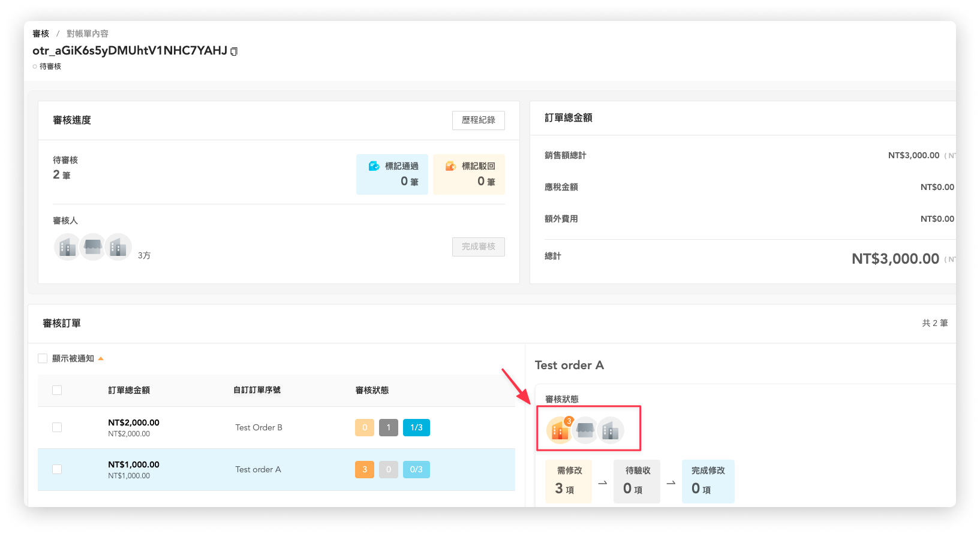Select the store reviewer avatar under 審核人

[x=92, y=247]
